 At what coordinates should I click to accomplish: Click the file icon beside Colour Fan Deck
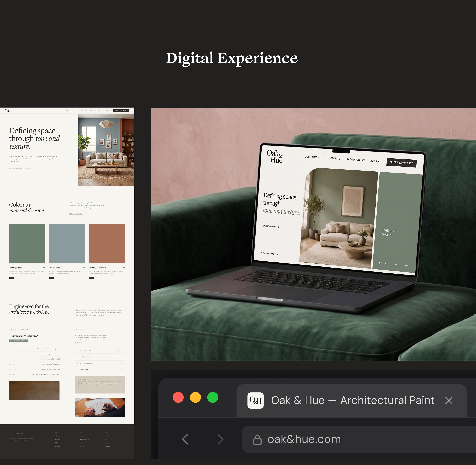(x=78, y=369)
